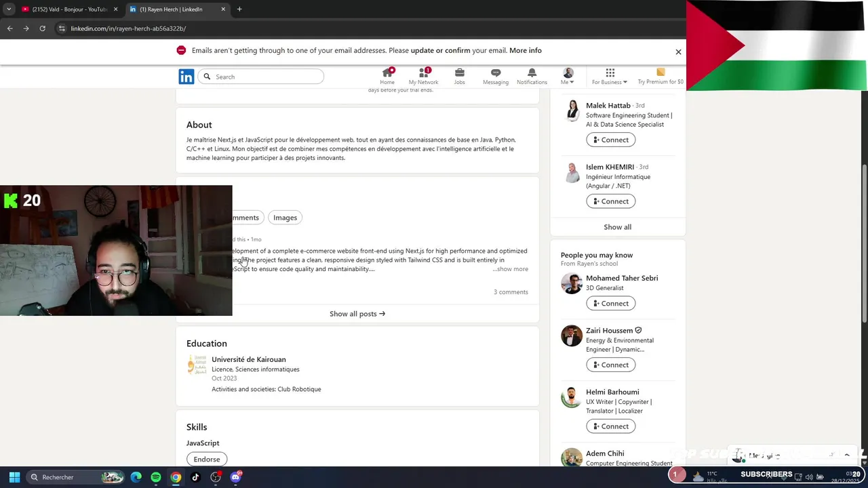
Task: Open TikTok from the taskbar
Action: point(195,477)
